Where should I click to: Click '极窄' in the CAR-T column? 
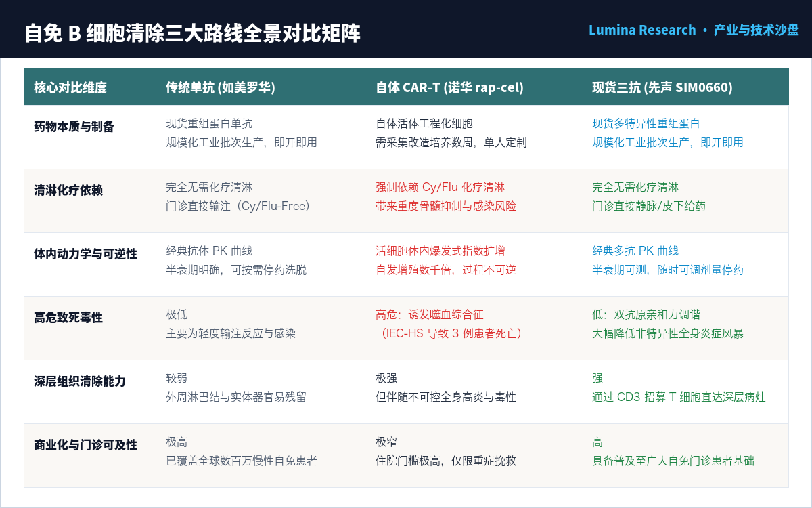(386, 442)
